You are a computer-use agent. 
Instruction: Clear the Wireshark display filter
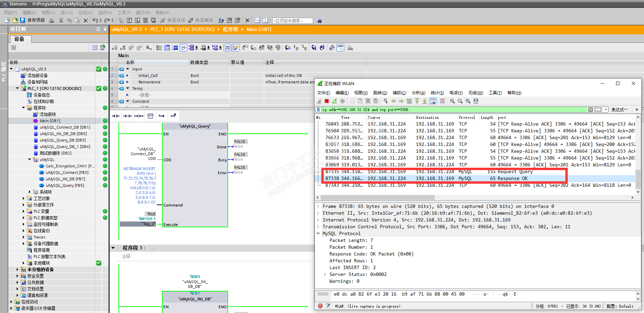(x=591, y=110)
